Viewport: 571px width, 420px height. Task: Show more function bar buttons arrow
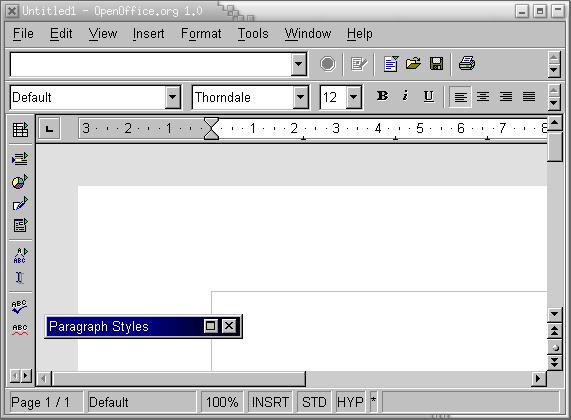pos(554,70)
